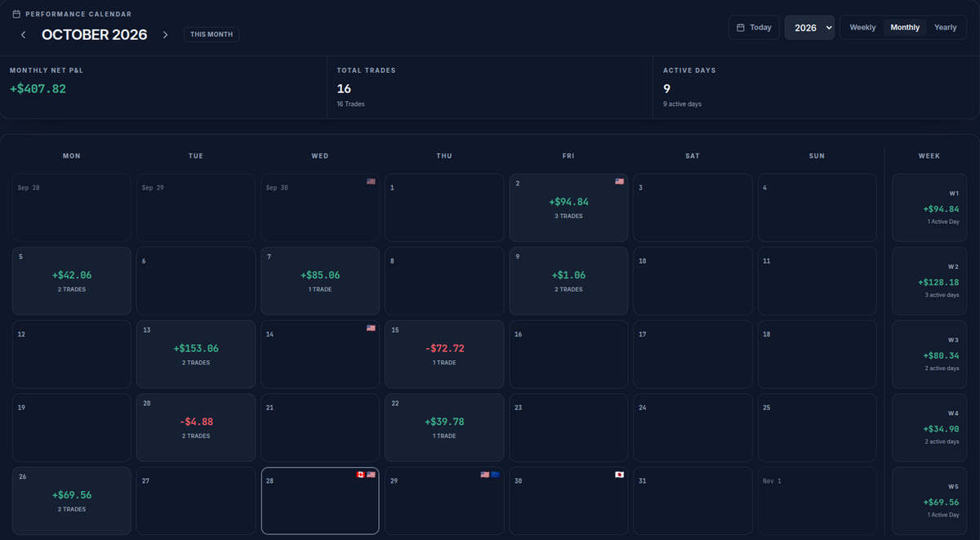Click the Active Days count 9
Image resolution: width=980 pixels, height=540 pixels.
click(x=667, y=88)
